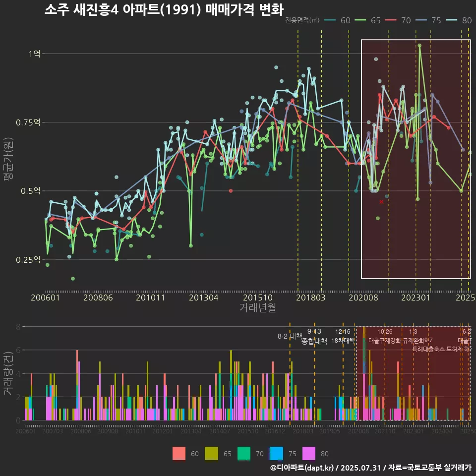This screenshot has height=476, width=476.
Task: Select the 65 line legend entry at top
Action: pos(367,20)
